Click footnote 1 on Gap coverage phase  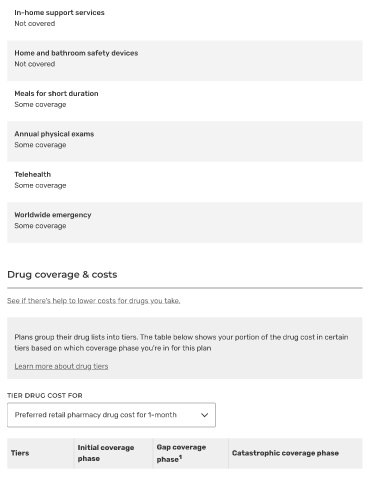(x=180, y=457)
